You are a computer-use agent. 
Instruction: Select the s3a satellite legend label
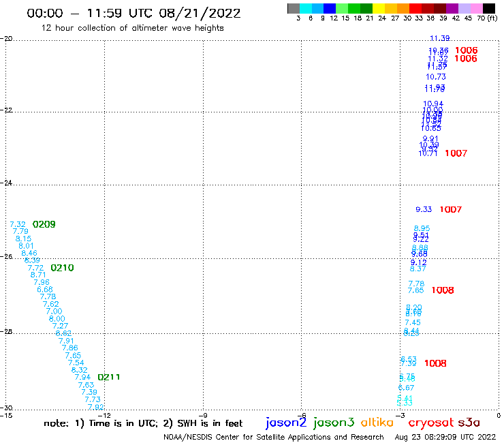click(469, 423)
